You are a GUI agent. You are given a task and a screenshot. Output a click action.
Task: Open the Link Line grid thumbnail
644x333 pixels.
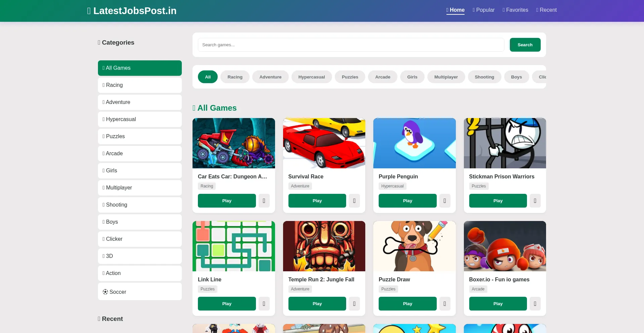234,246
